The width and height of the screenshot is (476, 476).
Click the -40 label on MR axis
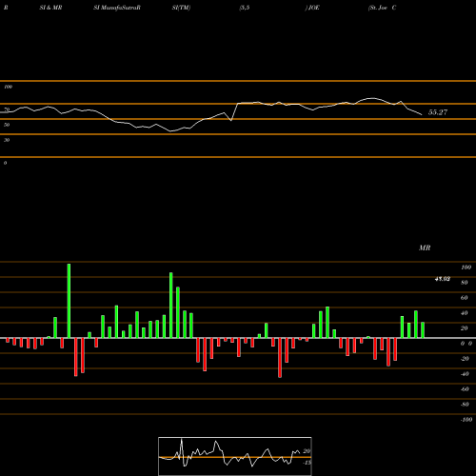[x=465, y=374]
